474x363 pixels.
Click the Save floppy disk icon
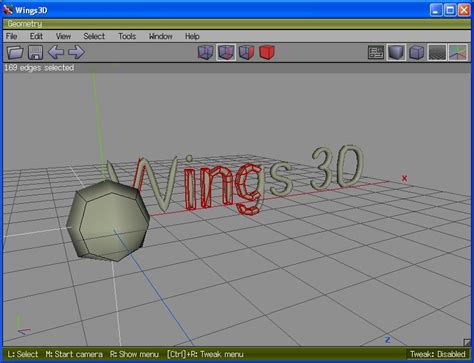tap(35, 52)
